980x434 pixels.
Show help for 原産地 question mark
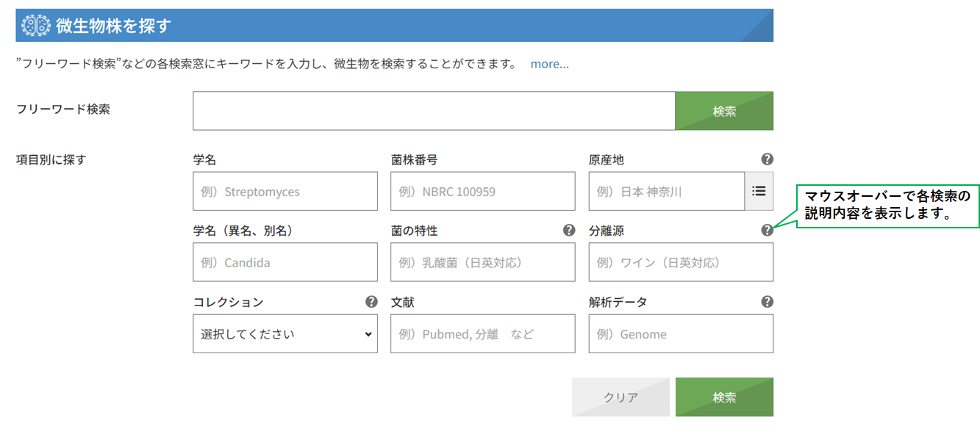pos(767,159)
